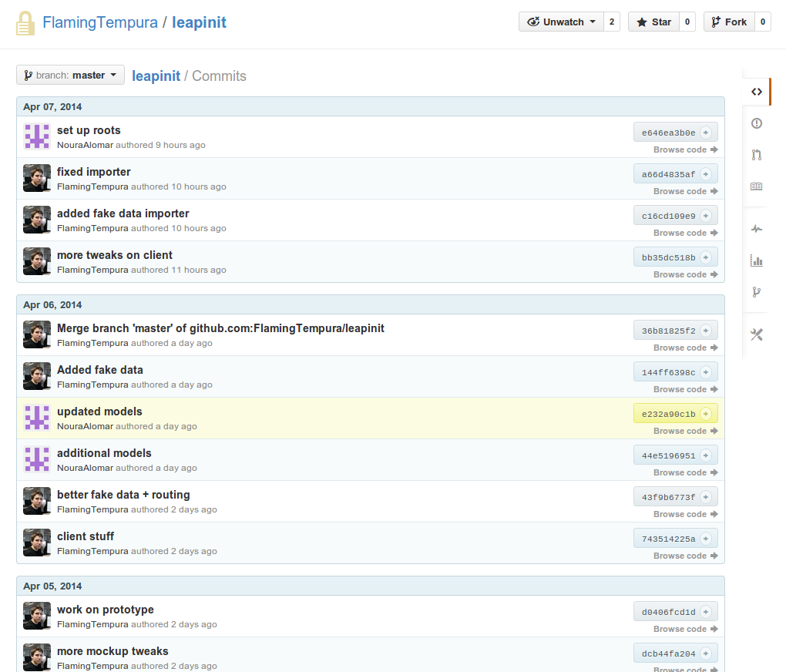Toggle Star on this repository
Image resolution: width=786 pixels, height=672 pixels.
pyautogui.click(x=653, y=22)
